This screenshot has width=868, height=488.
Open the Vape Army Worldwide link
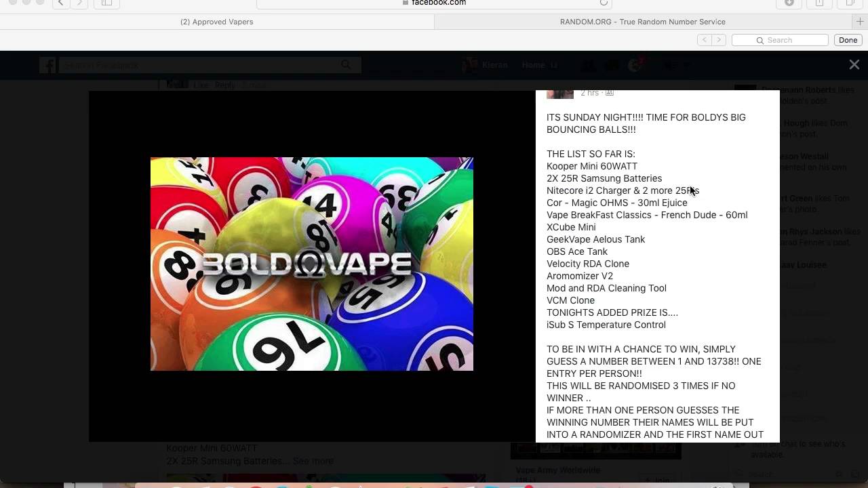(x=558, y=470)
